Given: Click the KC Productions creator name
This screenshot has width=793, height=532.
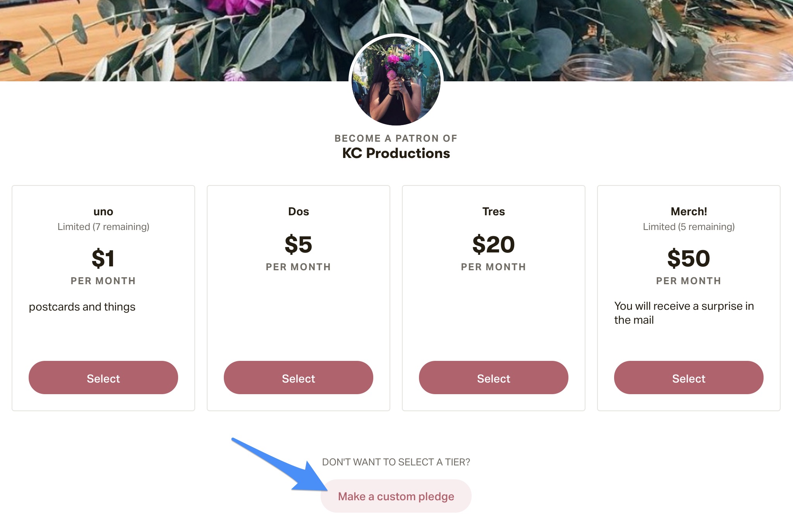Looking at the screenshot, I should [396, 153].
